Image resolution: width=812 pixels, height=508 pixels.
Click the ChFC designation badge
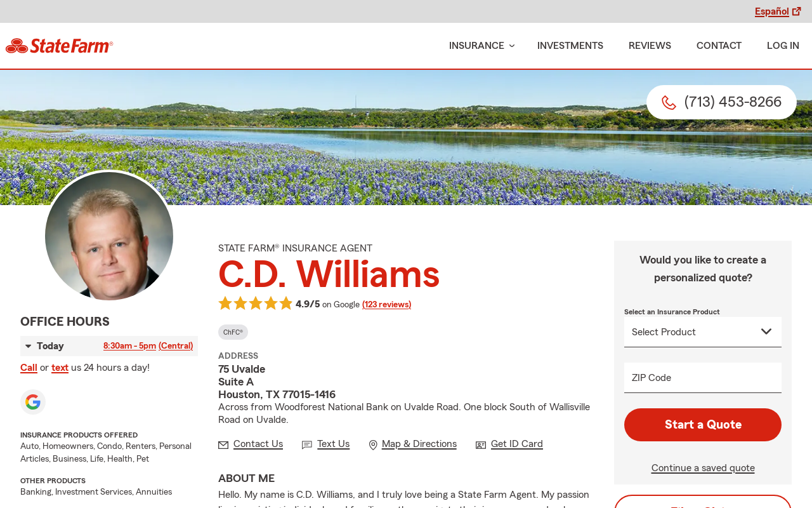pyautogui.click(x=233, y=332)
